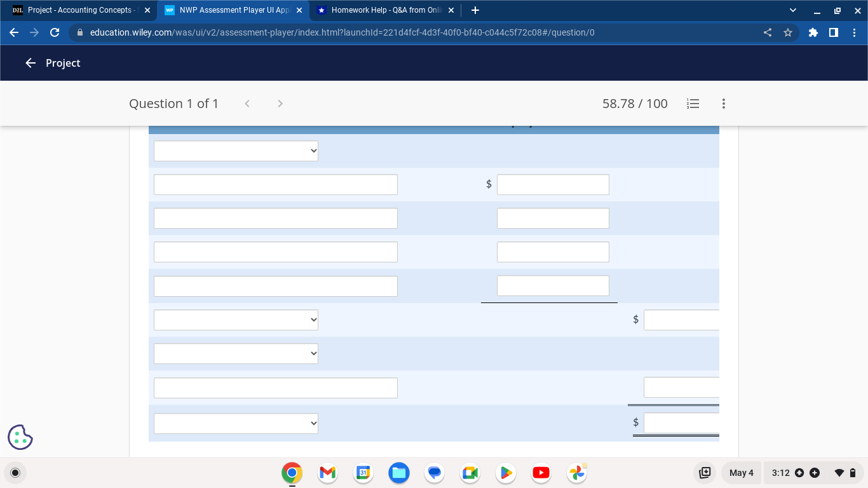Open Chrome extensions puzzle icon
Screen dimensions: 868x488
(813, 32)
